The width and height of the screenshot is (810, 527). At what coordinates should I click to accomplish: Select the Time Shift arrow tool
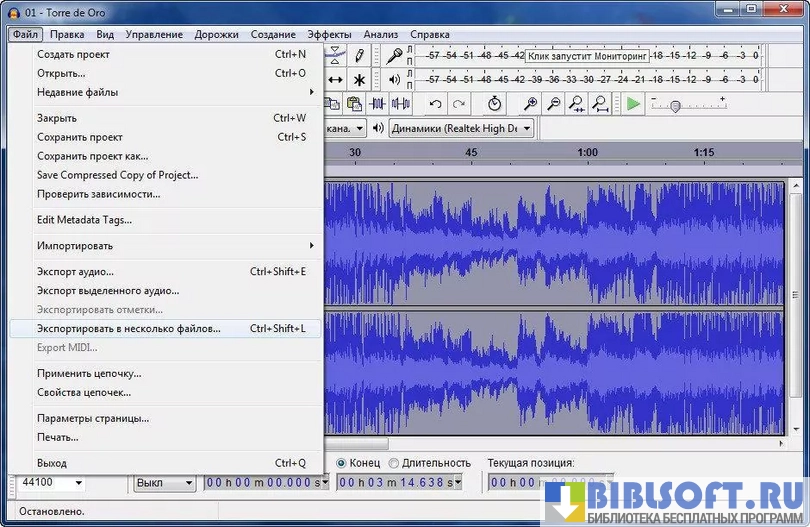[x=336, y=80]
